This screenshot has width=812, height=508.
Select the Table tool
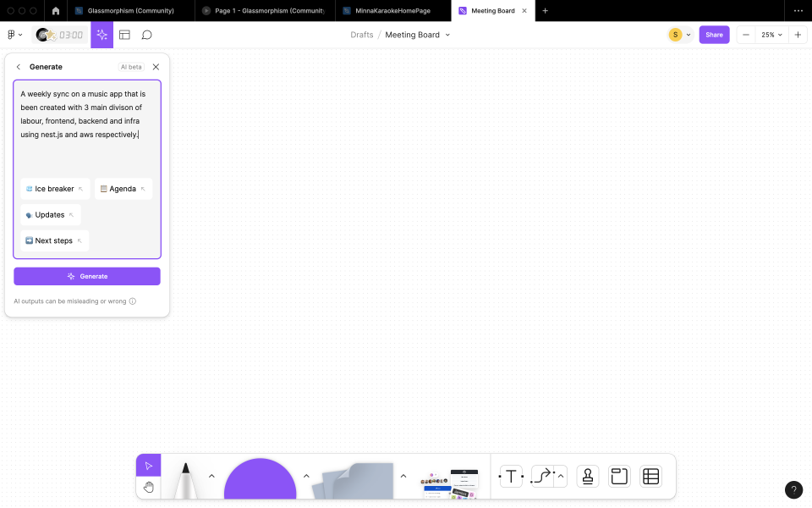(x=650, y=476)
